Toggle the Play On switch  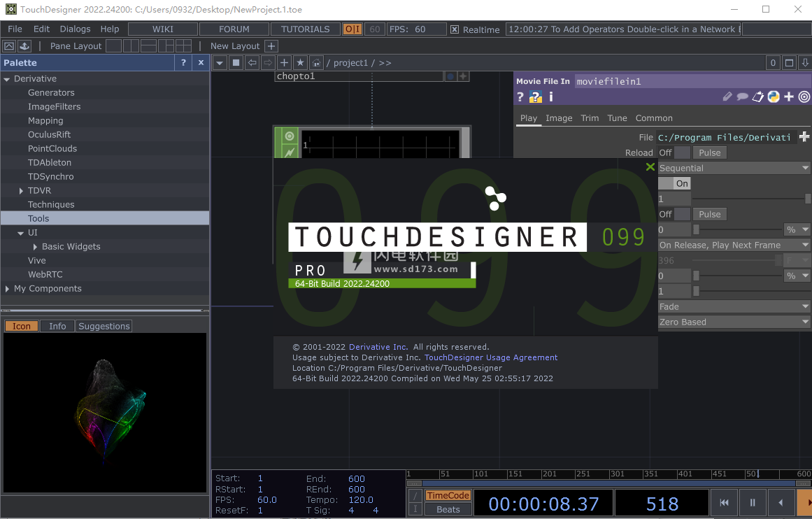click(x=674, y=183)
